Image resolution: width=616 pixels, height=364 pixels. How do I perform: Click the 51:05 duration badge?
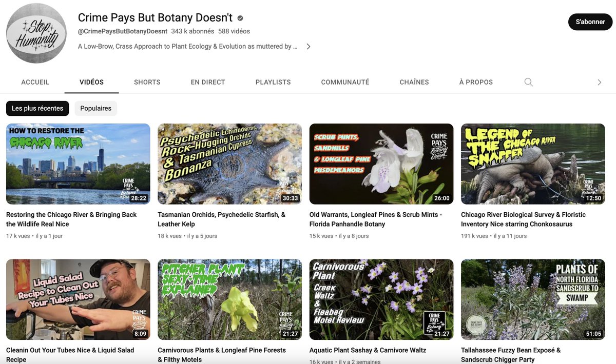pos(593,334)
